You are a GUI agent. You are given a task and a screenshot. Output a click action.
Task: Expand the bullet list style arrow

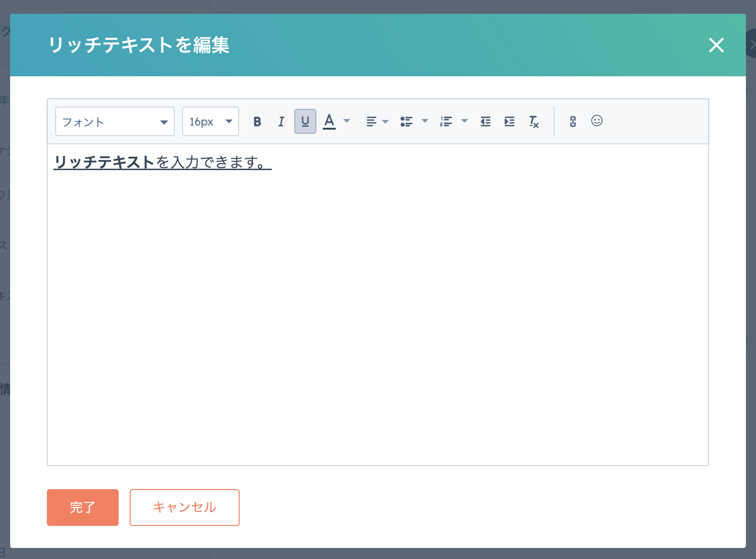point(425,121)
